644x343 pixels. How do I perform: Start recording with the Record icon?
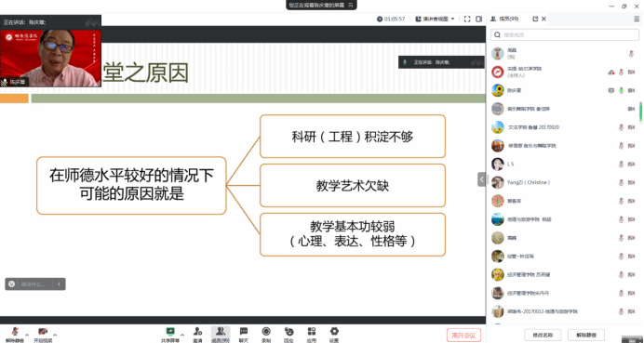266,334
